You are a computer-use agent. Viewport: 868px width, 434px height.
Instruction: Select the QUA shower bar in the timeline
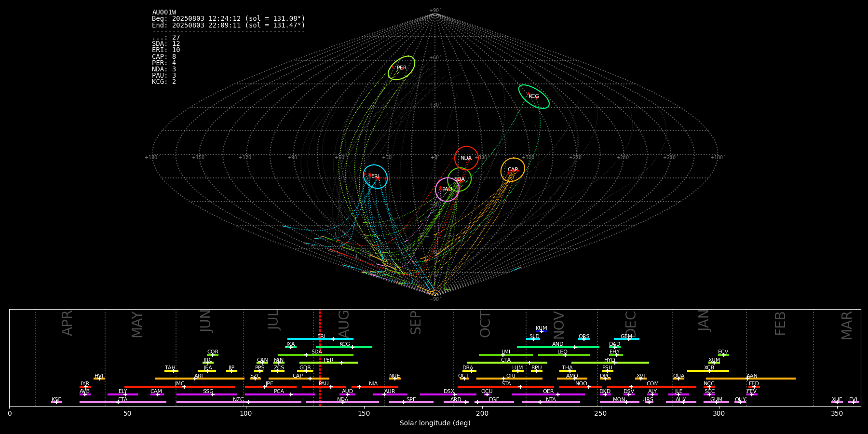coord(678,379)
